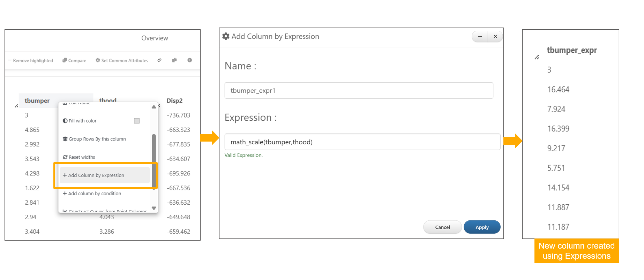The width and height of the screenshot is (644, 280).
Task: Click the circular plus toolbar icon
Action: pyautogui.click(x=190, y=60)
